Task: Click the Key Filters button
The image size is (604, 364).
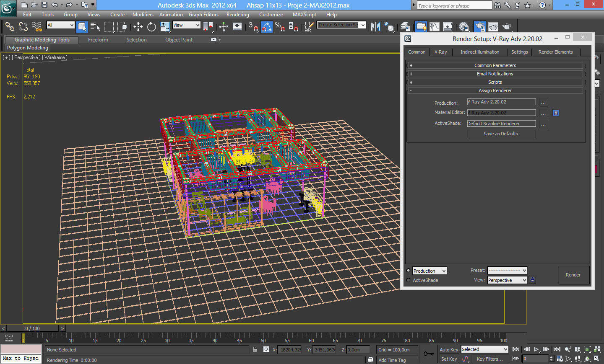Action: pos(489,359)
